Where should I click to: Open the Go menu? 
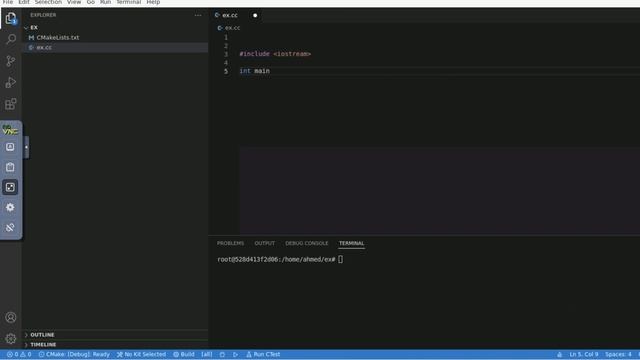point(91,2)
